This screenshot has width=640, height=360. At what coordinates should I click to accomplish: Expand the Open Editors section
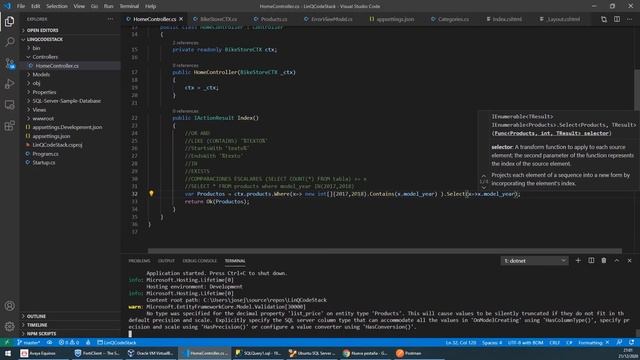pyautogui.click(x=42, y=30)
